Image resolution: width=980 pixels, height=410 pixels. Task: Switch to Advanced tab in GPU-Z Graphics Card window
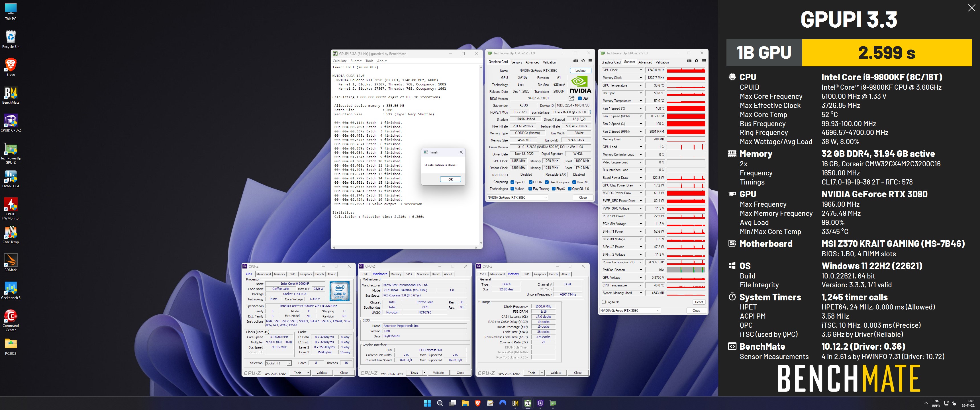(x=532, y=62)
